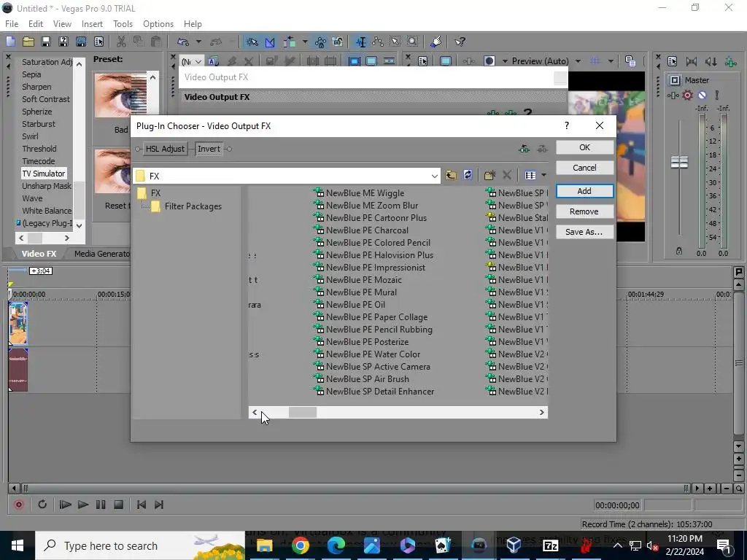This screenshot has width=747, height=560.
Task: Click Cancel in Plug-In Chooser
Action: pyautogui.click(x=584, y=168)
